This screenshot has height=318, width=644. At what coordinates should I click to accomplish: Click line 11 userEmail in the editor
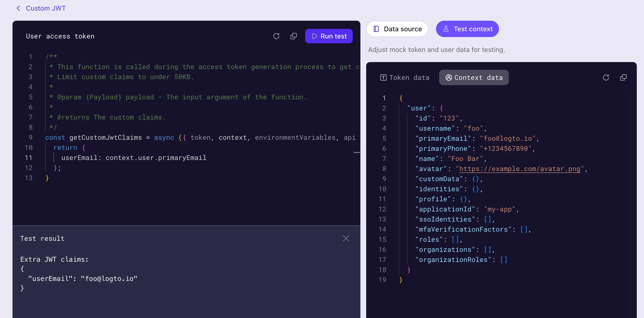(134, 158)
